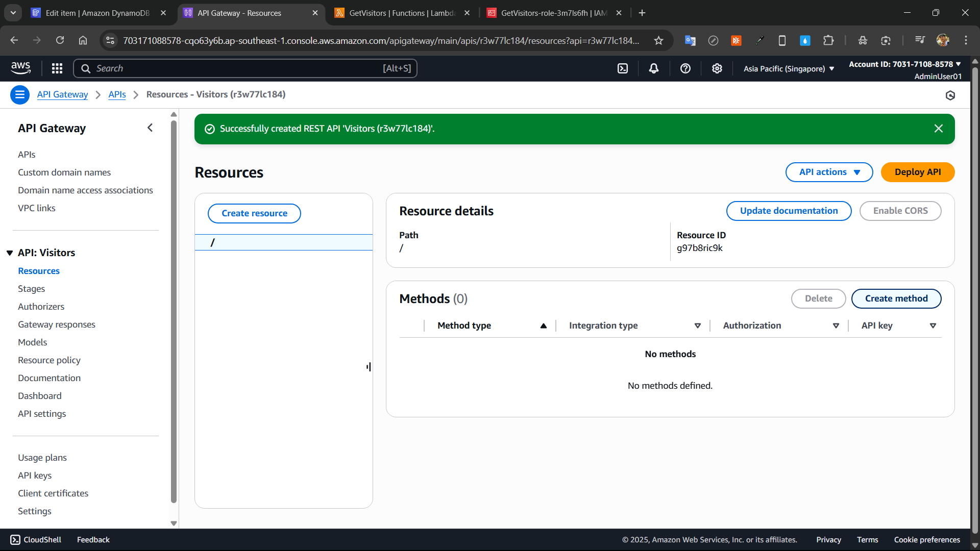
Task: Close the GetVisitors Lambda tab
Action: (x=467, y=13)
